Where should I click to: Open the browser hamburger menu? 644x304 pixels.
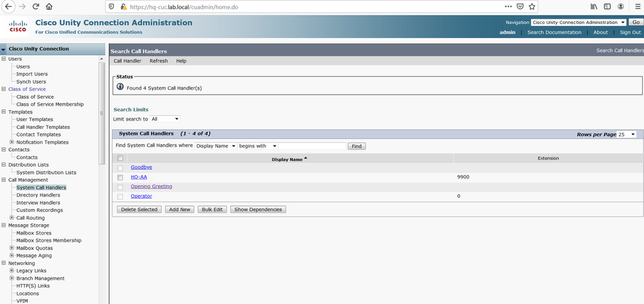638,6
